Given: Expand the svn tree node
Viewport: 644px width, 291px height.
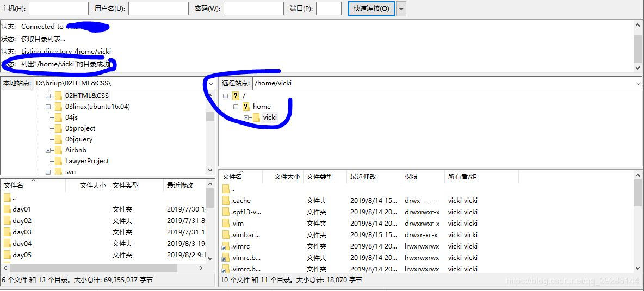Looking at the screenshot, I should pos(48,172).
